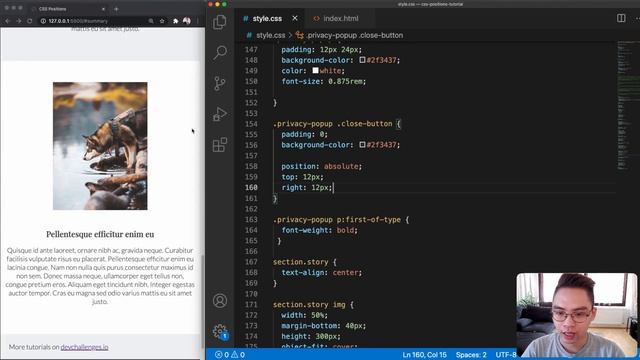The height and width of the screenshot is (360, 640).
Task: Open the Manage gear icon
Action: click(x=220, y=331)
